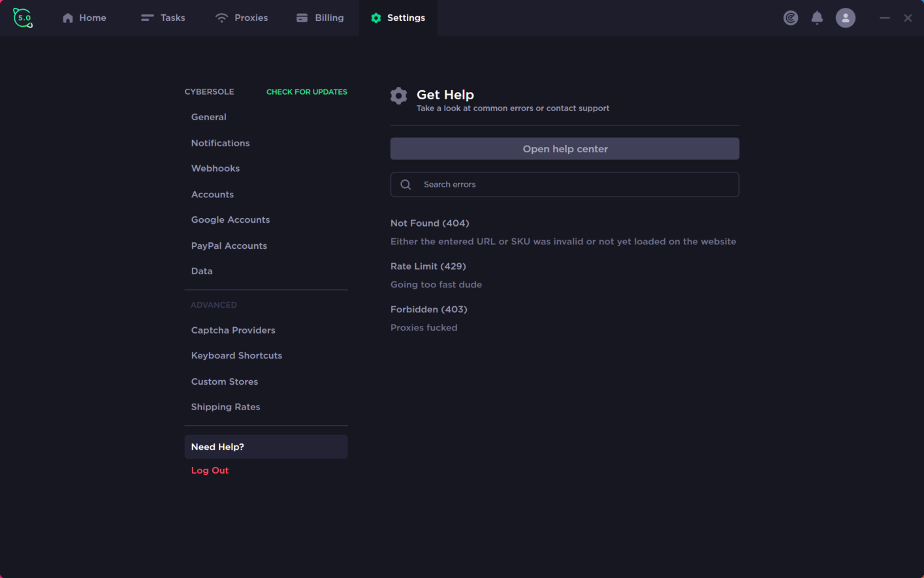The image size is (924, 578).
Task: Close the Cybersole window
Action: tap(908, 18)
